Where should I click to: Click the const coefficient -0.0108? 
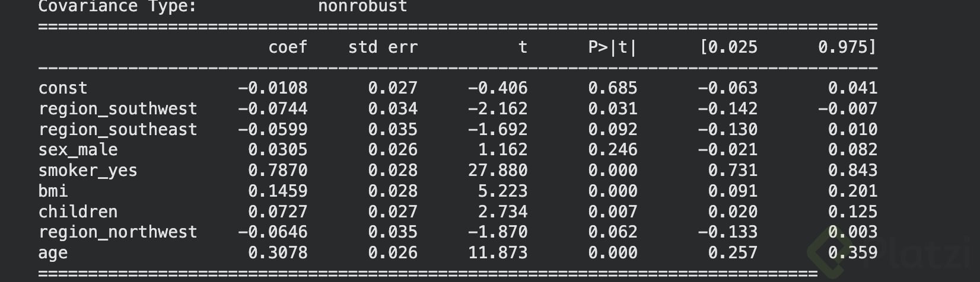[273, 88]
